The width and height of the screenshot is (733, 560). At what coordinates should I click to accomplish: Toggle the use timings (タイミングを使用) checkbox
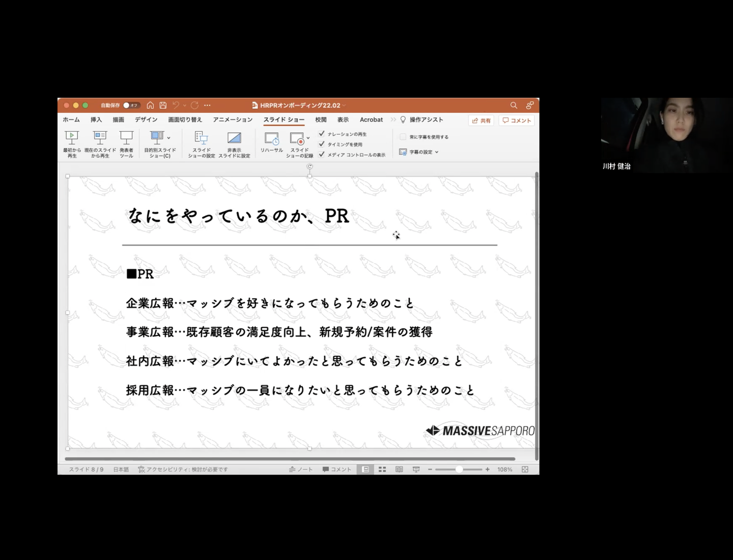[322, 144]
